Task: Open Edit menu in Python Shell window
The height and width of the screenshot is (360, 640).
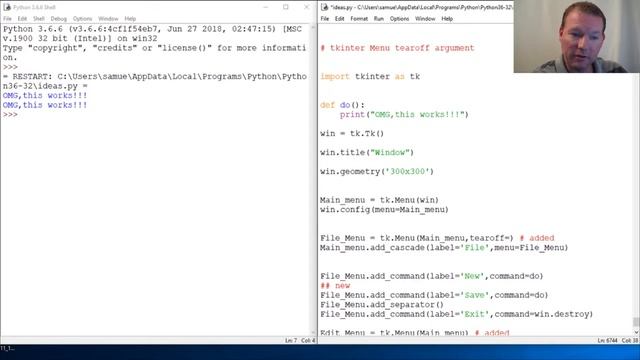Action: coord(22,19)
